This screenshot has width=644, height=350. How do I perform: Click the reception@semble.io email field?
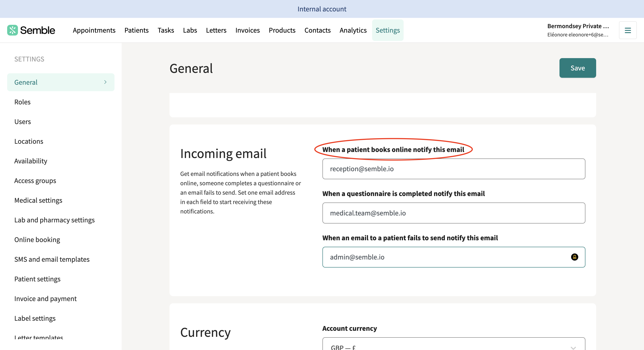(453, 169)
